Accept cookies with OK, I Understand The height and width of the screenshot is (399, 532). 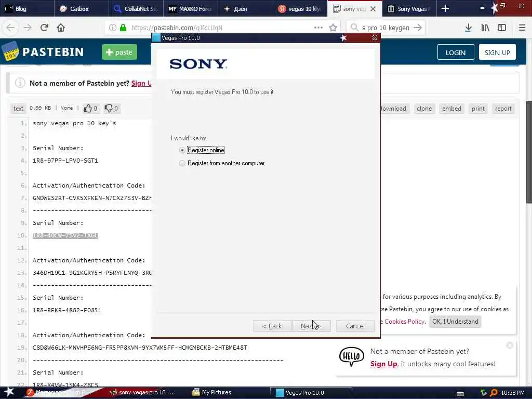(x=455, y=321)
